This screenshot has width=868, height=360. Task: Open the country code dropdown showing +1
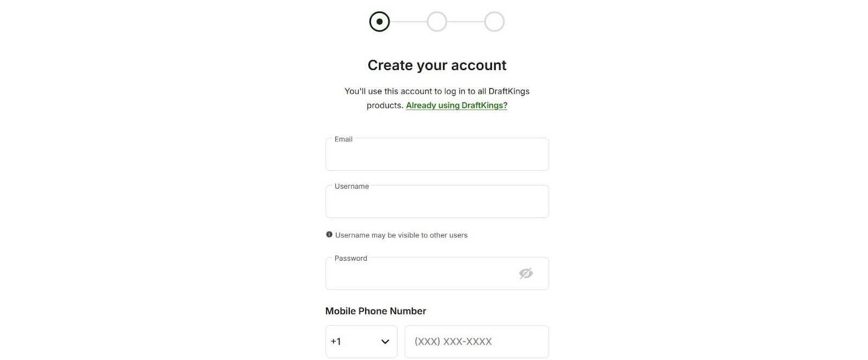click(361, 342)
